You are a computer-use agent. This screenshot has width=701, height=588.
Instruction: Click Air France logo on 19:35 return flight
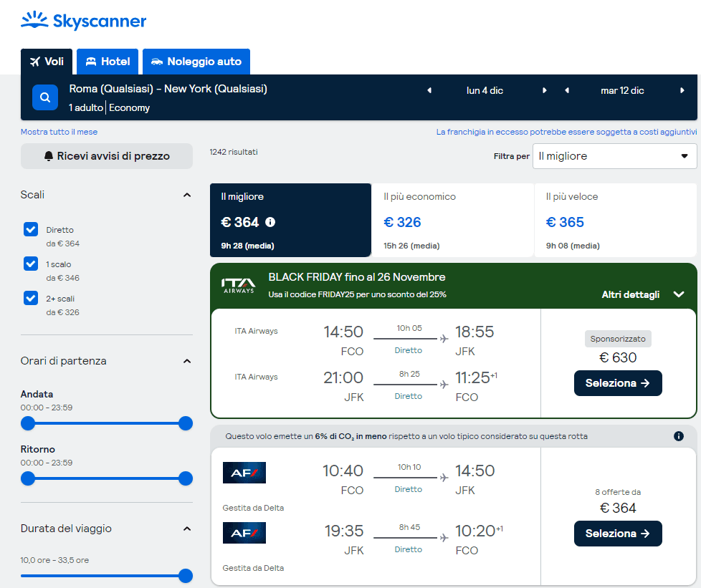tap(244, 533)
